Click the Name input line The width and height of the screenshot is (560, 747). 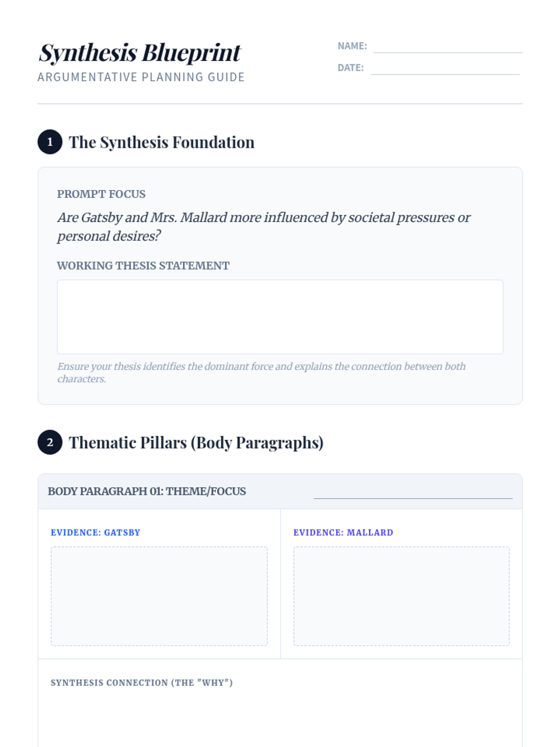coord(448,47)
